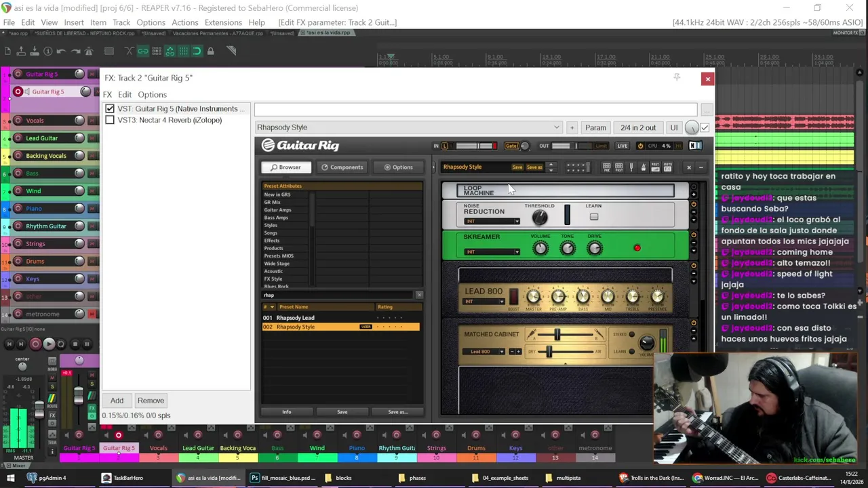This screenshot has height=488, width=868.
Task: Enable the Nectar 4 Reverb checkbox
Action: tap(110, 120)
